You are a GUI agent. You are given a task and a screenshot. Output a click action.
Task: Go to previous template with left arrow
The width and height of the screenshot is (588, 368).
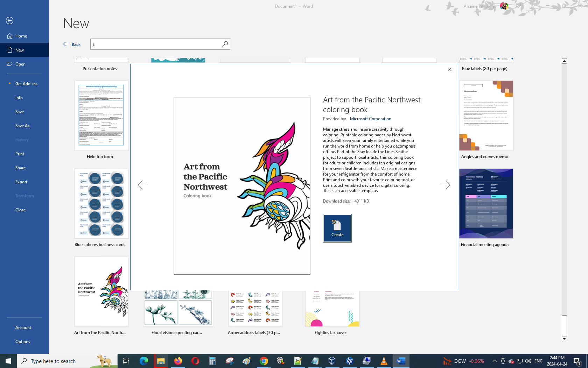click(x=143, y=185)
